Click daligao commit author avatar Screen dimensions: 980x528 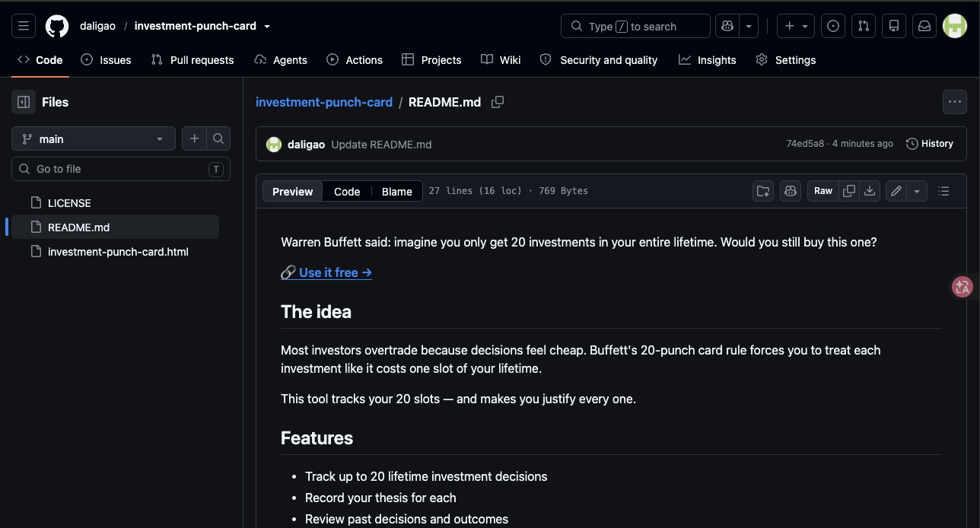pos(274,144)
